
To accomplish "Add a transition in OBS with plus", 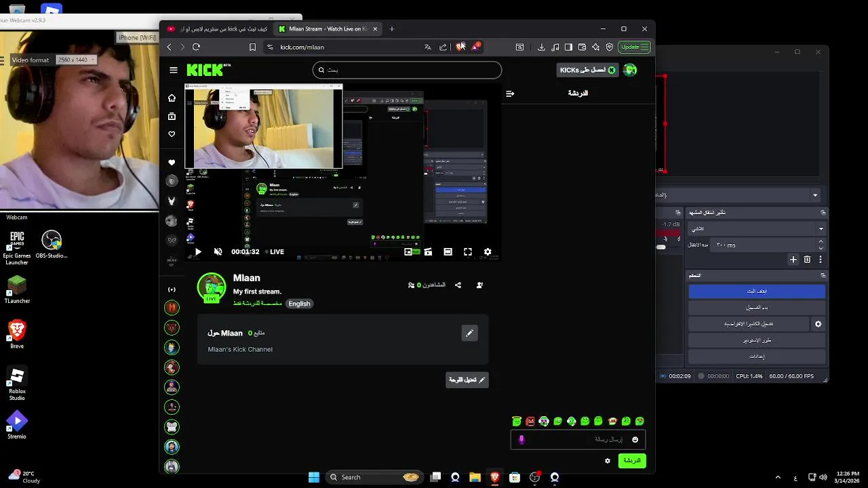I will [x=793, y=260].
